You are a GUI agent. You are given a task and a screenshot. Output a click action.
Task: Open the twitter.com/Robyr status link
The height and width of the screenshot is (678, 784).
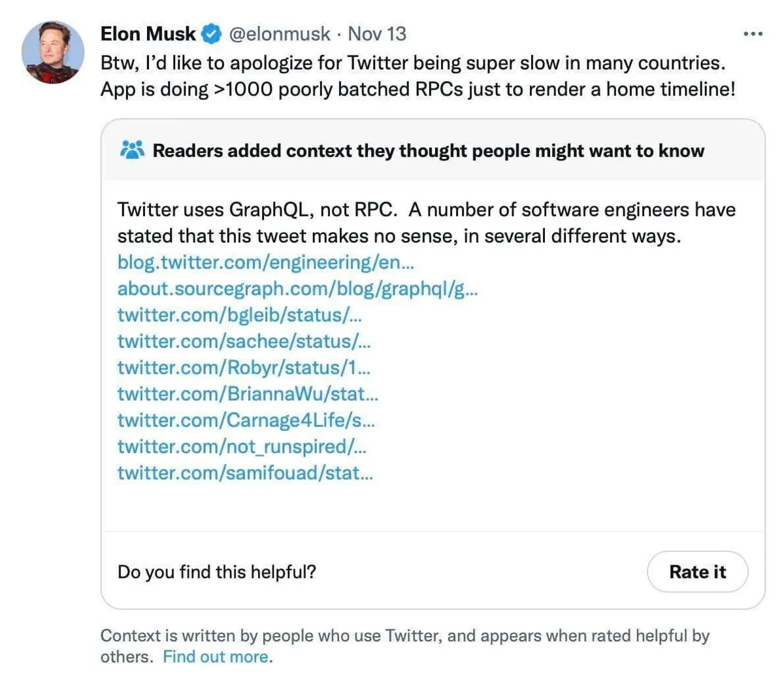(x=244, y=367)
